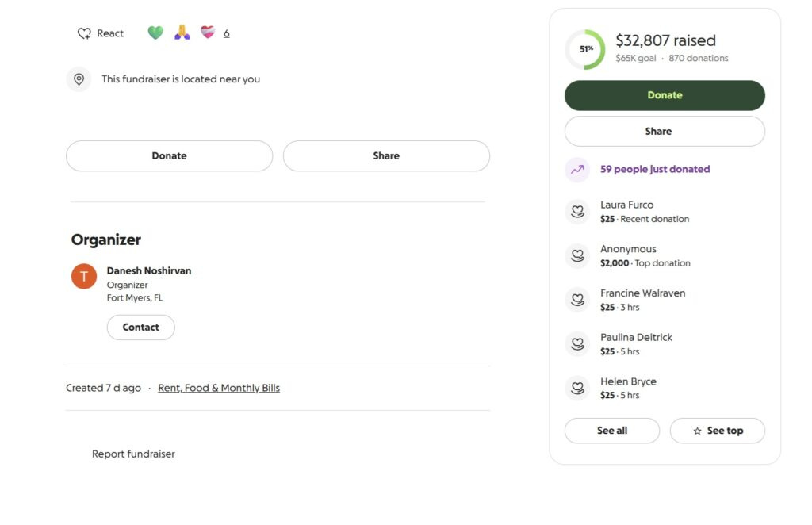The image size is (812, 525).
Task: Toggle a reaction using the React button
Action: [99, 33]
